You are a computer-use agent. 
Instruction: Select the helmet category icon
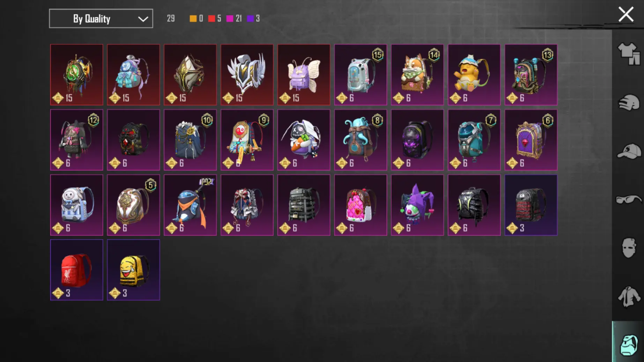coord(629,103)
